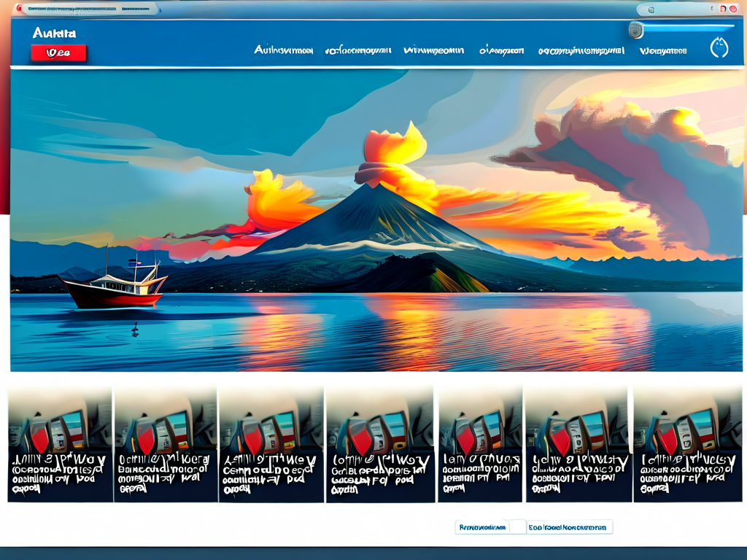
Task: Click the red shield icon in the first card
Action: [x=38, y=439]
